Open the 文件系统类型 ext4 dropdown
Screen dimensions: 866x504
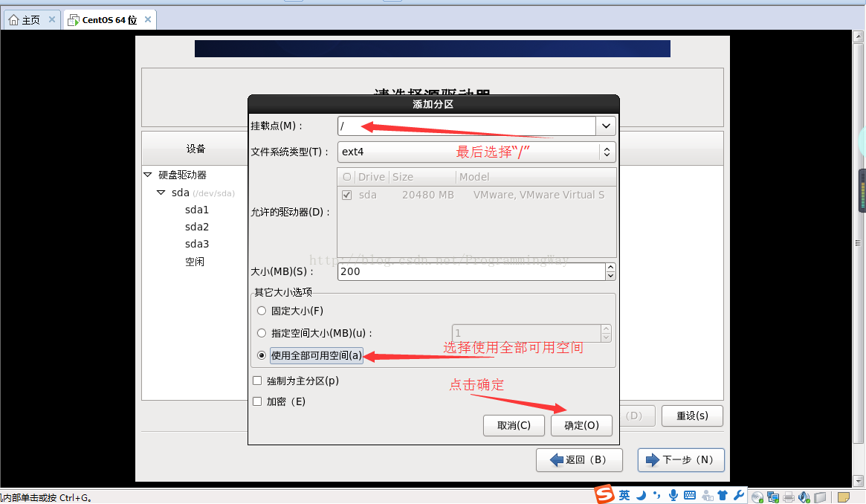pos(607,152)
